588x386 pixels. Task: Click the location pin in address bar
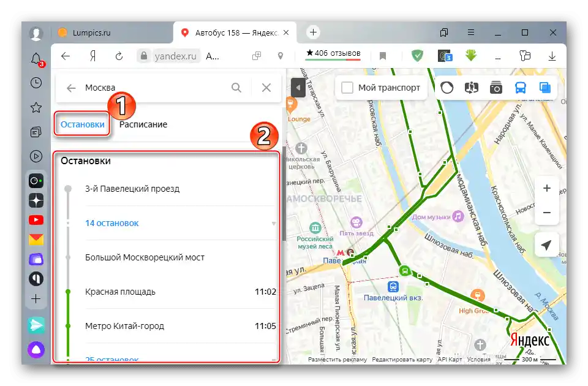pyautogui.click(x=281, y=56)
